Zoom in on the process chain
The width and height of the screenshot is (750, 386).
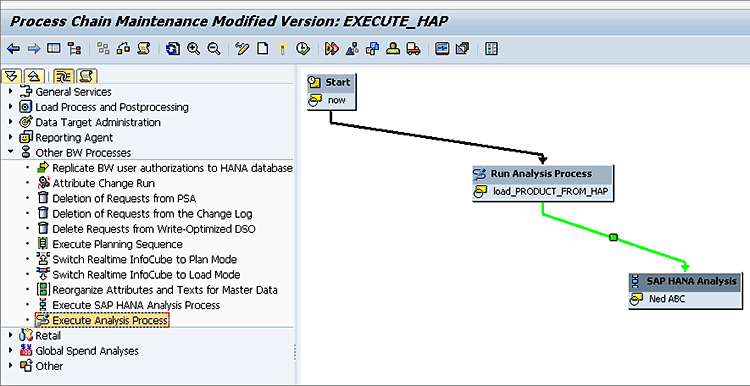click(193, 48)
